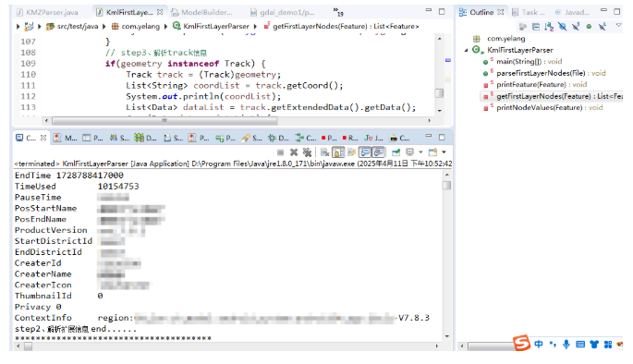
Task: Show hidden editor tabs list (»19)
Action: tap(338, 12)
